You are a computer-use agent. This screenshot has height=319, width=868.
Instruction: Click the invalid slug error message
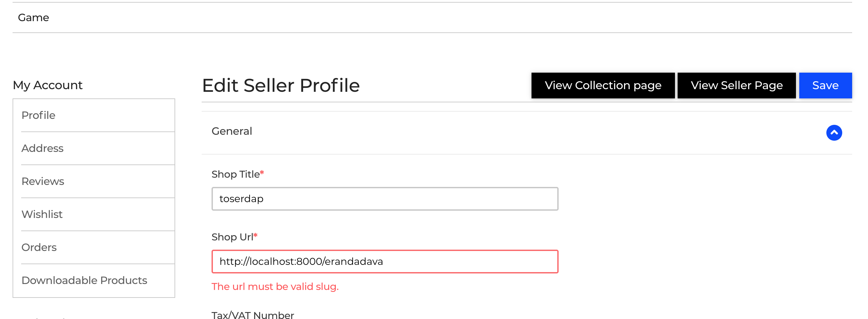275,286
